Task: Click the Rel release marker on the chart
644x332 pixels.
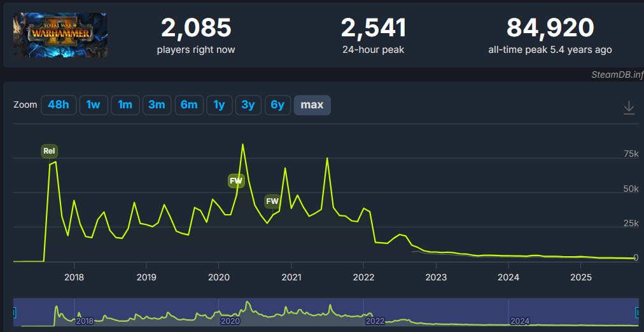Action: [x=49, y=151]
